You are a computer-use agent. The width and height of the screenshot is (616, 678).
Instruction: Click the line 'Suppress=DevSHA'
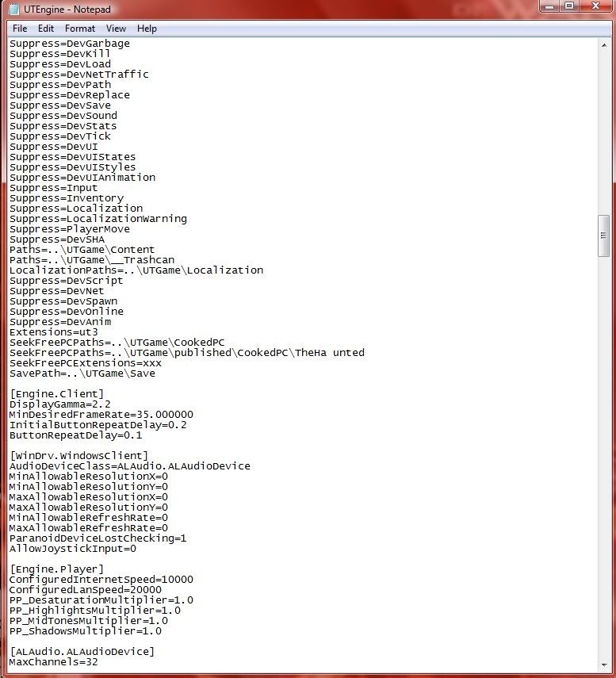(57, 239)
